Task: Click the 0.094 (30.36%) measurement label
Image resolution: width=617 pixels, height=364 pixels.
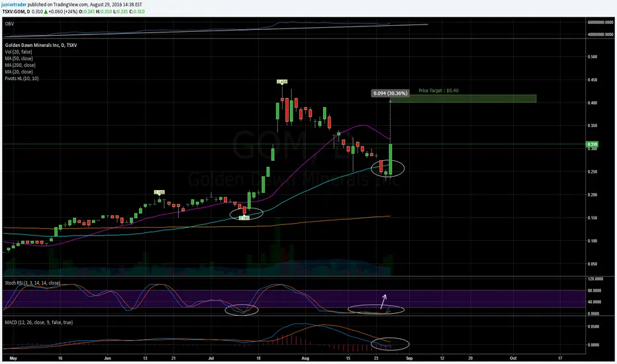Action: pos(391,93)
